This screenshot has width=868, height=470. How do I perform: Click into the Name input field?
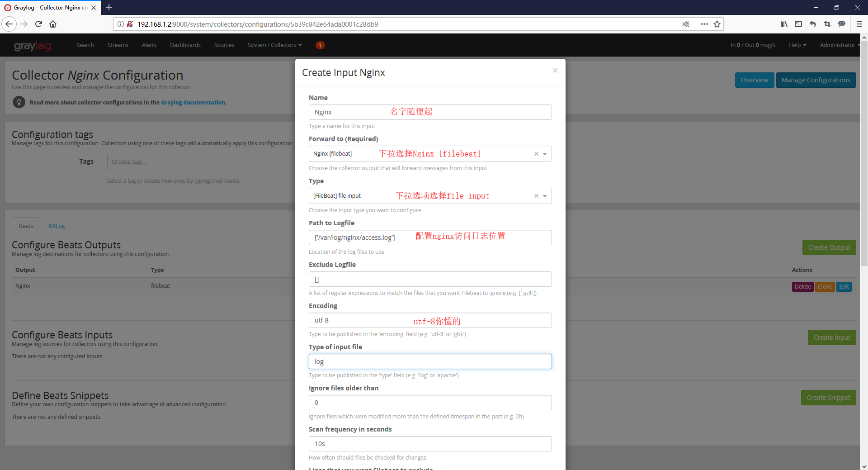[430, 112]
